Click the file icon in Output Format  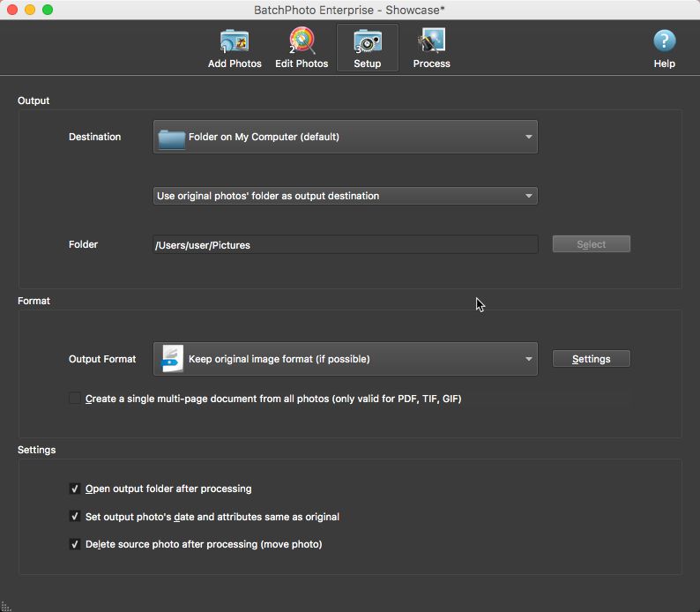(x=173, y=359)
